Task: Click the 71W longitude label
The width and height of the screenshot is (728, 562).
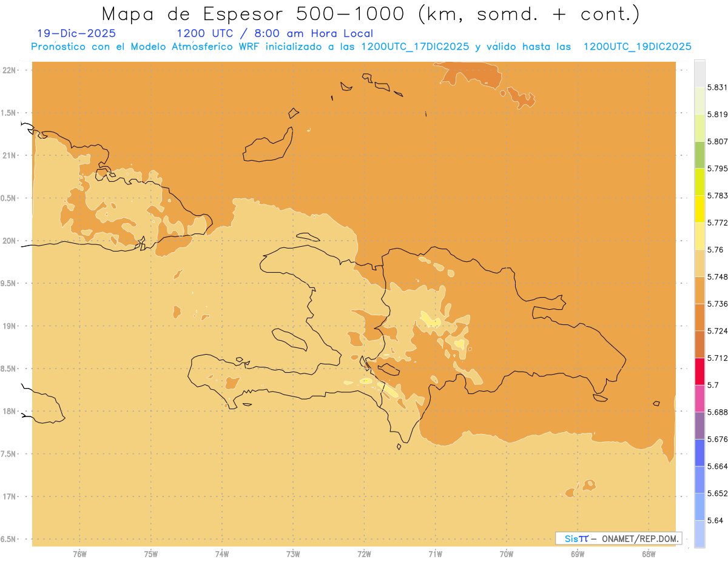Action: [435, 554]
